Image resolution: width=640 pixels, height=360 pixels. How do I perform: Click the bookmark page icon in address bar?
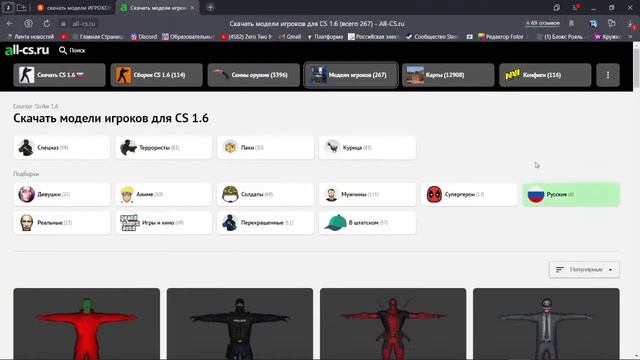tap(571, 23)
